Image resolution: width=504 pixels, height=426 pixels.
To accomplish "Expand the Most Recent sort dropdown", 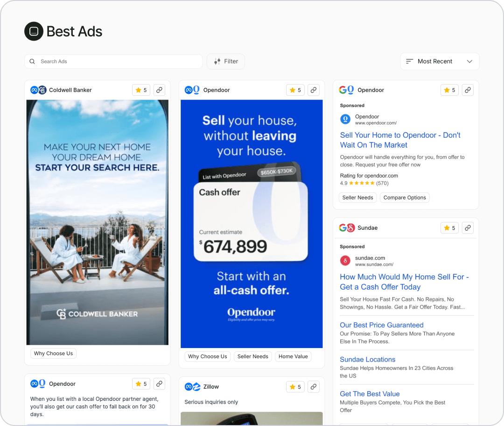I will click(x=440, y=62).
